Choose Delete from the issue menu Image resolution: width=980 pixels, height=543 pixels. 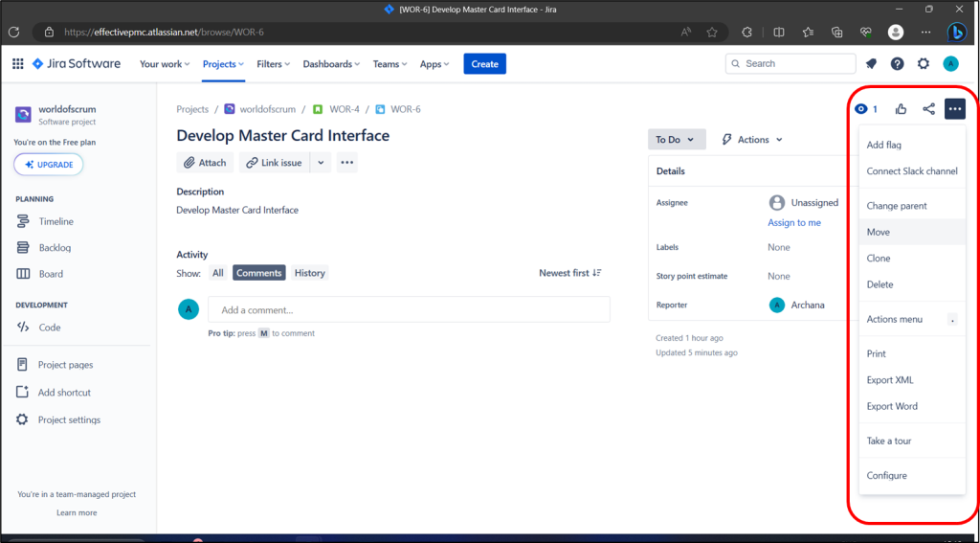click(912, 284)
